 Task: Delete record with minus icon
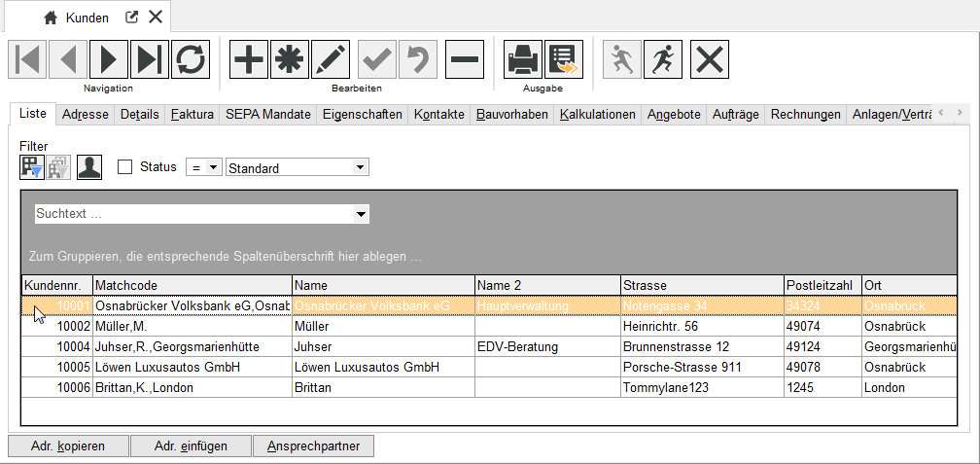click(465, 59)
